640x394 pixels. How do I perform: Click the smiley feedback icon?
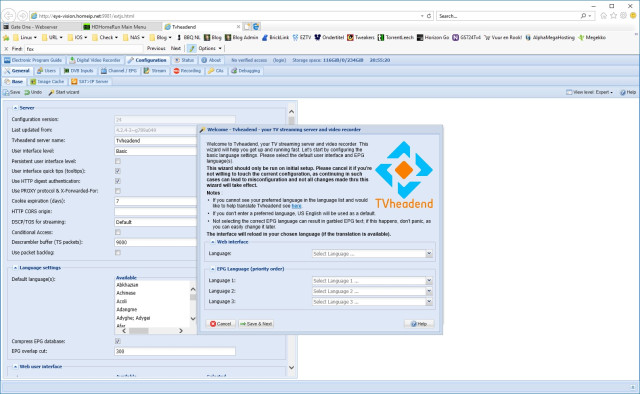click(x=633, y=16)
